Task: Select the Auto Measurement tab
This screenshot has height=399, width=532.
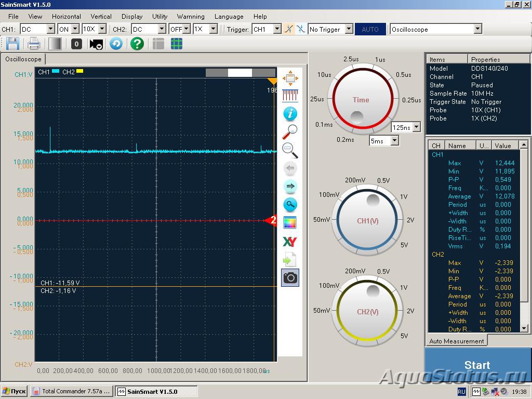Action: click(x=456, y=341)
